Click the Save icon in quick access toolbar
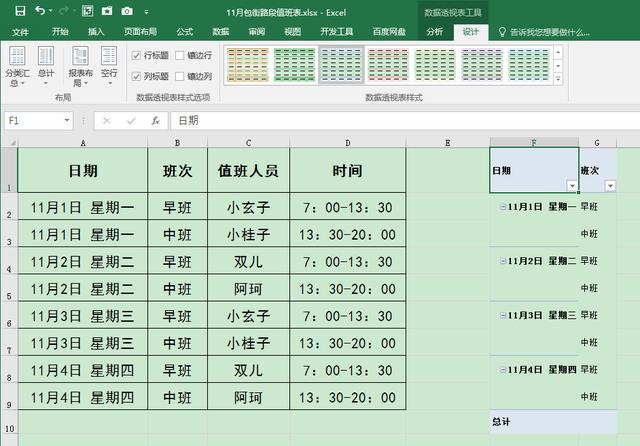Image resolution: width=640 pixels, height=446 pixels. [x=20, y=11]
